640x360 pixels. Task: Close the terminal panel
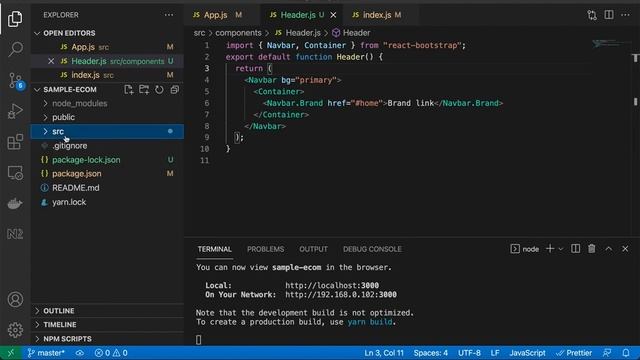click(625, 249)
